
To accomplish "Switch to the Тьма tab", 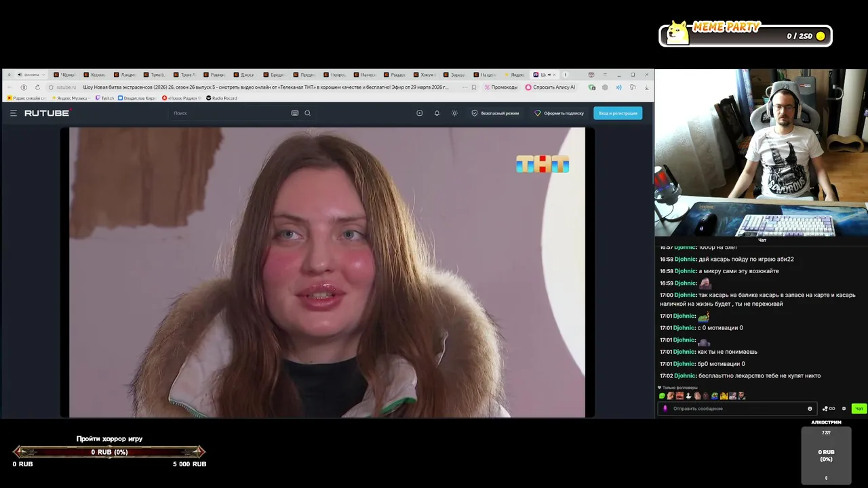I will 155,75.
